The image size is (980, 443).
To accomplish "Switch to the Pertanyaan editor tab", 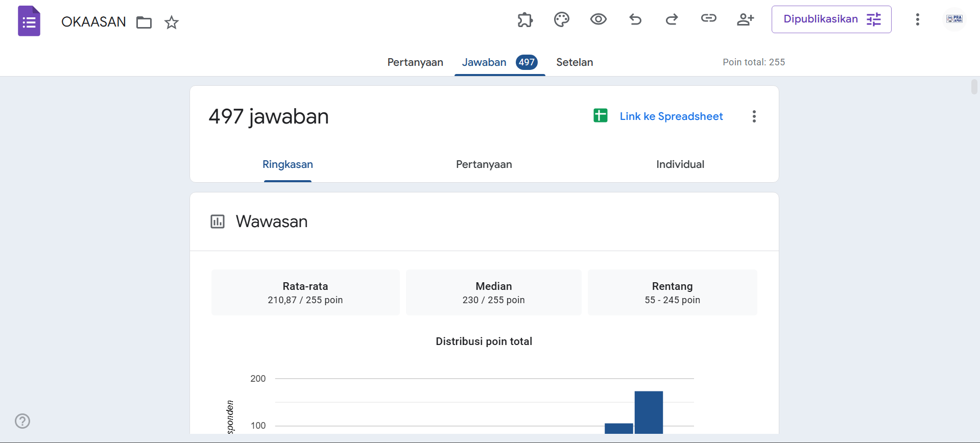I will click(415, 62).
